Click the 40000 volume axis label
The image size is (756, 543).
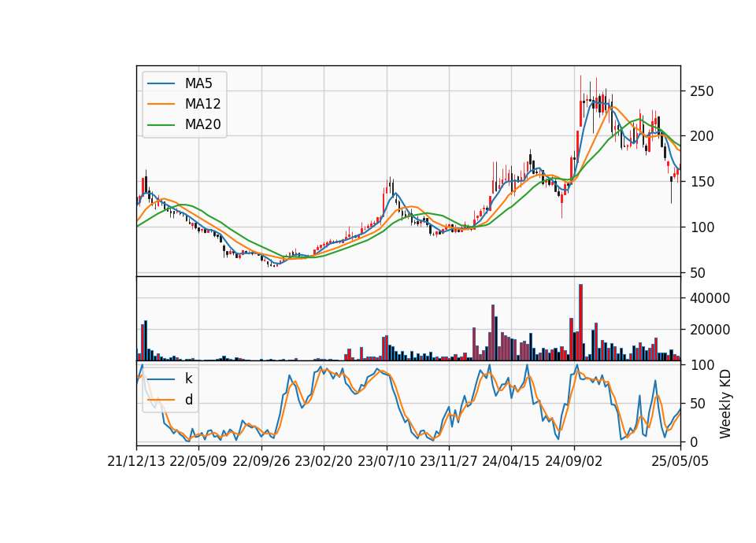coord(710,298)
